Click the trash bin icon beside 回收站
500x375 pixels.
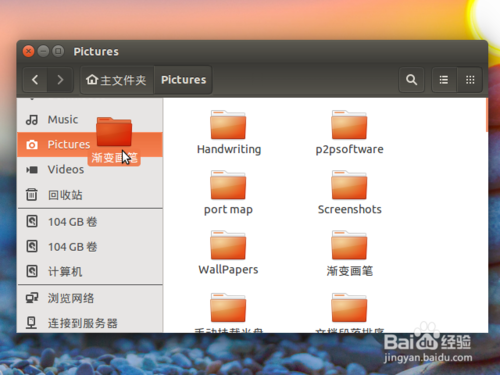[32, 195]
